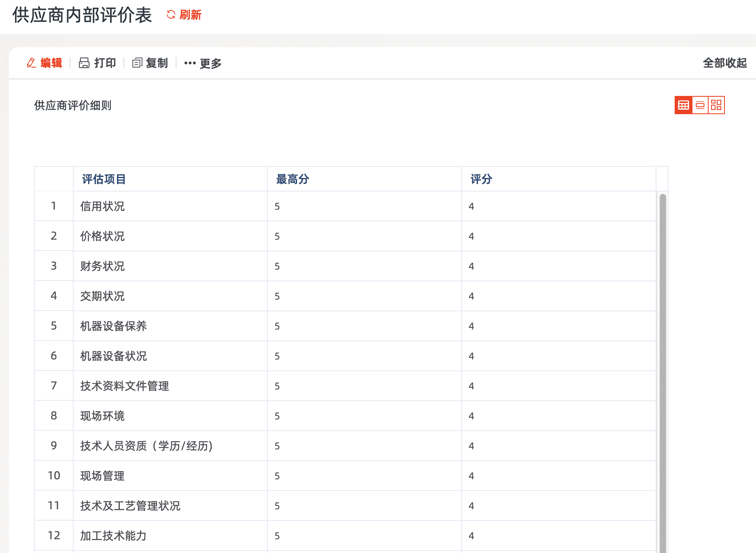Collapse all sections with 全部收起
756x553 pixels.
point(725,63)
